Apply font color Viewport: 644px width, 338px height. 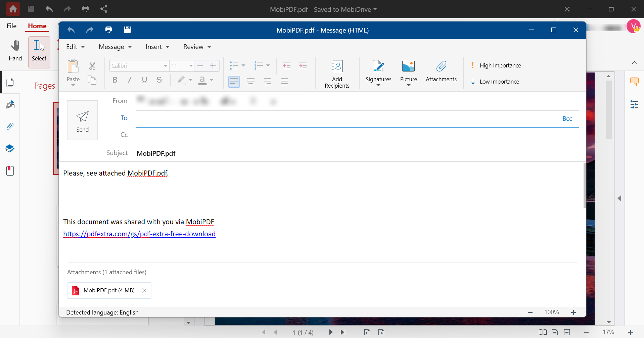click(202, 80)
